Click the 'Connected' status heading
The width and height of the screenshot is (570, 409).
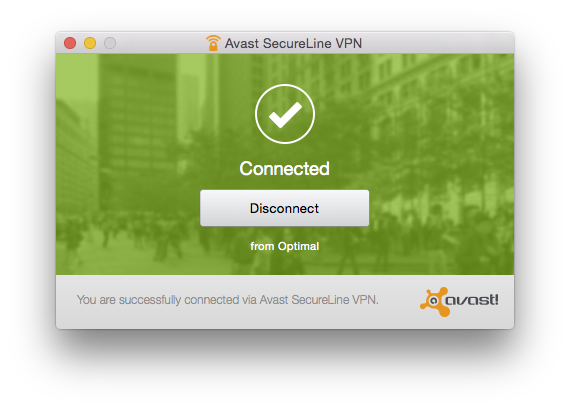pos(284,168)
